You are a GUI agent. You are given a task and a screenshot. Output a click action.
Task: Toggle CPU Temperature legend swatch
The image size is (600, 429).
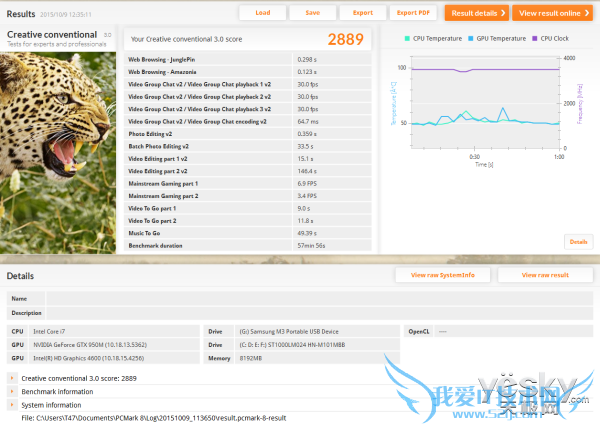(407, 38)
